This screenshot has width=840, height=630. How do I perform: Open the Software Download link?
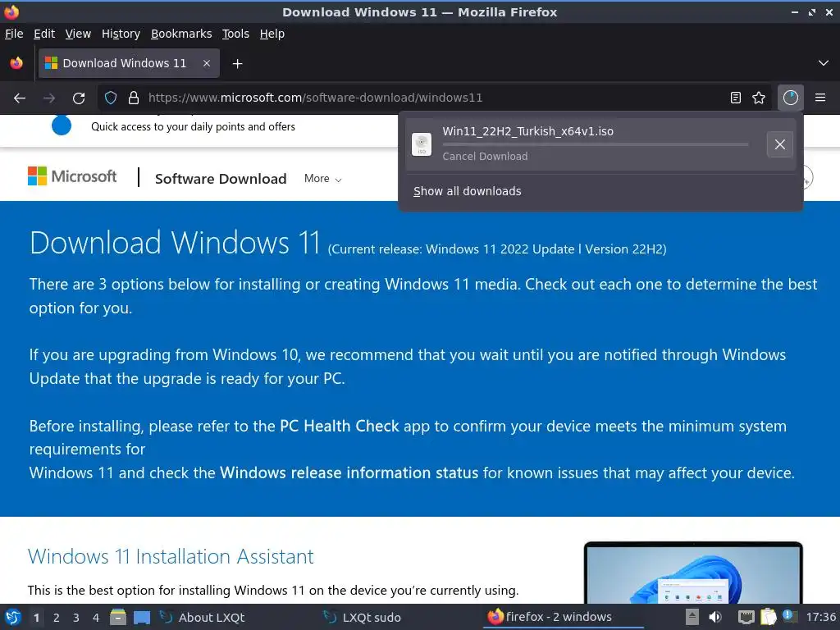click(221, 179)
